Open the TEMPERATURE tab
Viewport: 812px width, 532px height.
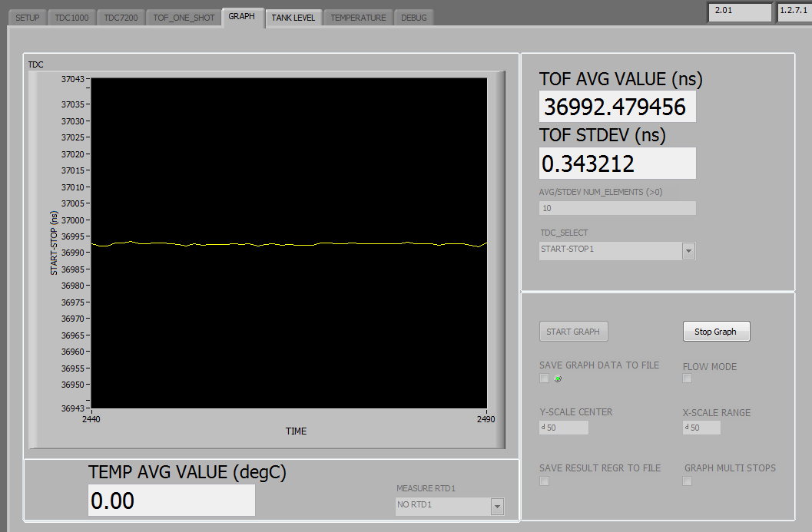tap(358, 18)
